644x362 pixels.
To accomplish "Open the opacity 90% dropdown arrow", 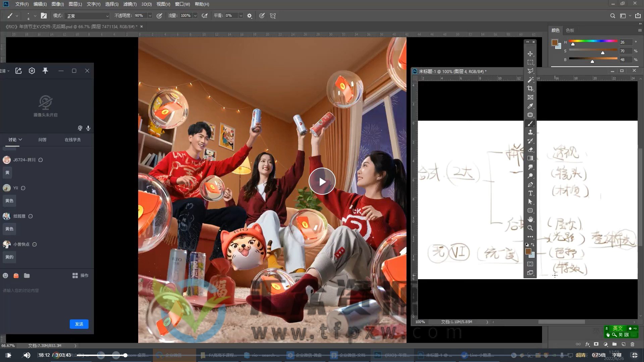I will pyautogui.click(x=150, y=16).
